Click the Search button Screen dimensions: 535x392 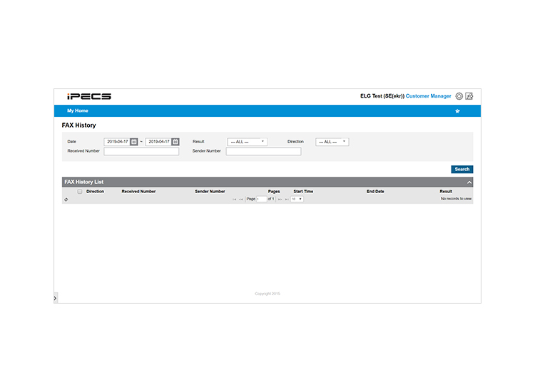pyautogui.click(x=462, y=170)
